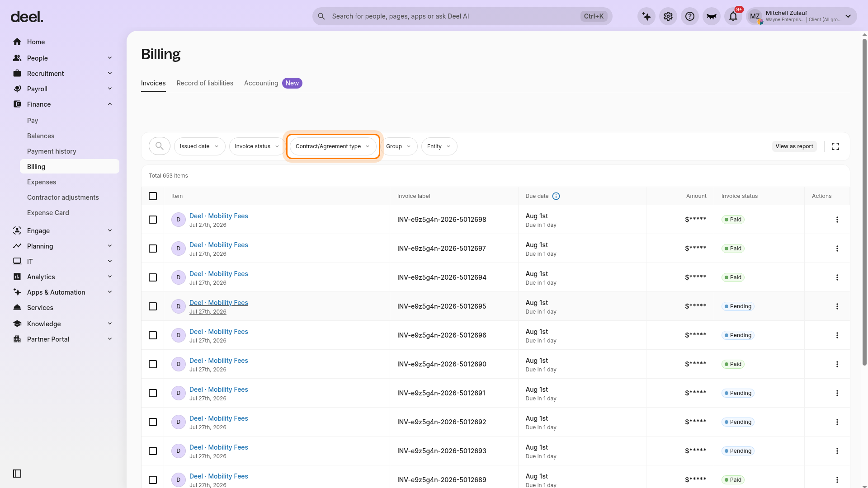Open the Group filter dropdown
Image resolution: width=868 pixels, height=488 pixels.
pyautogui.click(x=399, y=146)
